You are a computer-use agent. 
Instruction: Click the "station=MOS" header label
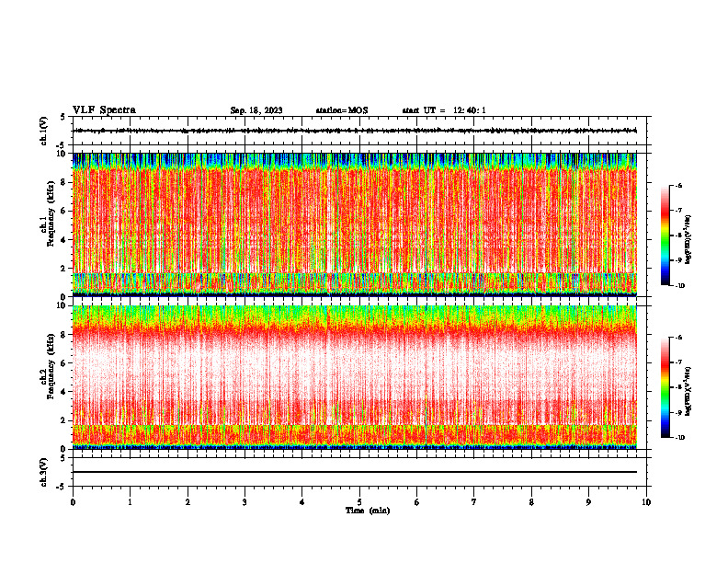(342, 110)
